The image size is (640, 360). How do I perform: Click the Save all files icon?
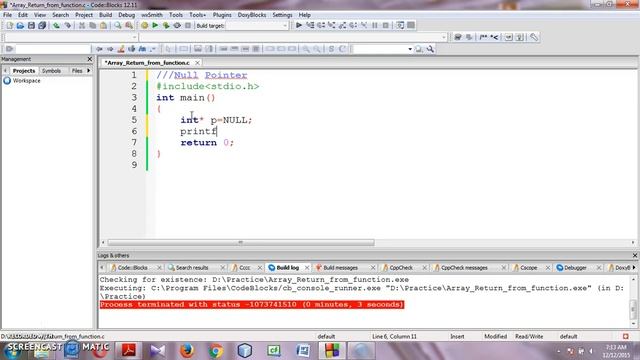pos(42,25)
